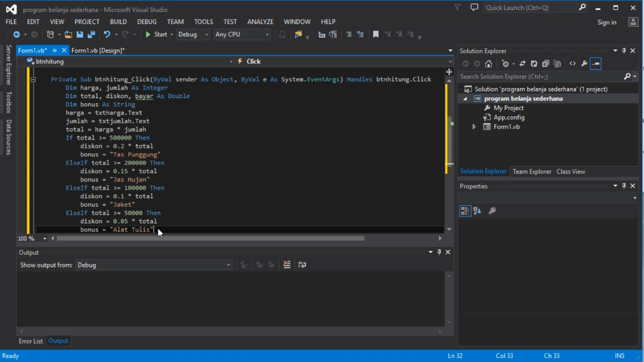This screenshot has width=644, height=362.
Task: Open the active documents list dropdown arrow
Action: click(x=450, y=50)
